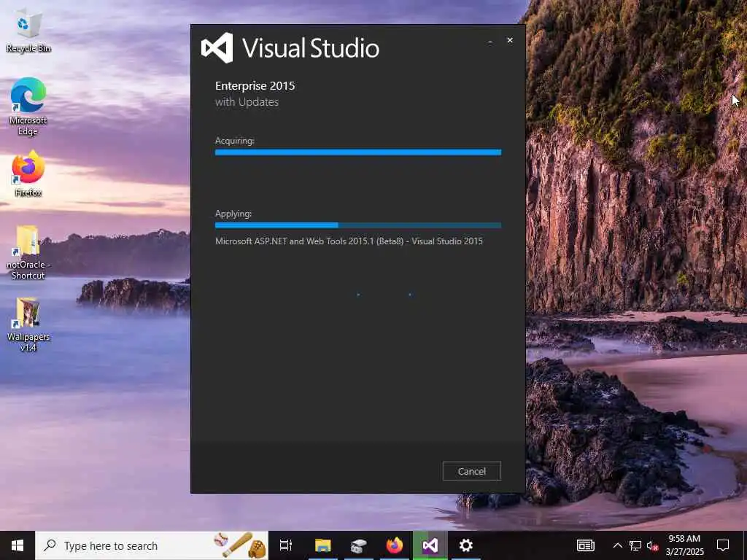Click the Acquiring progress bar
This screenshot has height=560, width=747.
tap(358, 152)
